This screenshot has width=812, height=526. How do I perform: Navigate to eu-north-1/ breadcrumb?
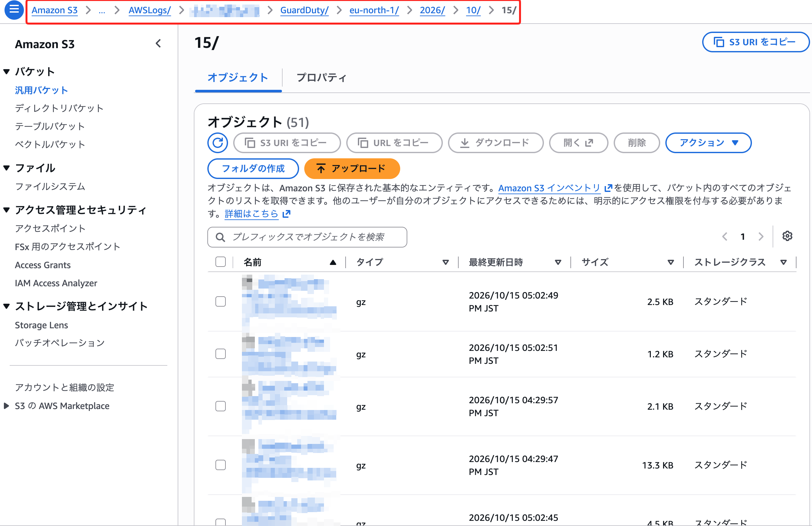click(374, 10)
